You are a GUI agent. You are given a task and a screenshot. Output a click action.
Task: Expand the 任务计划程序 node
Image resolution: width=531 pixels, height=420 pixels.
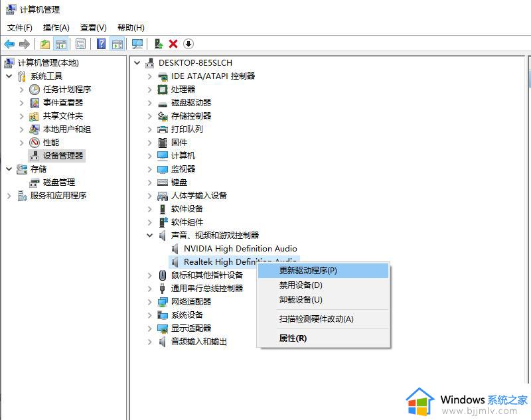pyautogui.click(x=22, y=90)
